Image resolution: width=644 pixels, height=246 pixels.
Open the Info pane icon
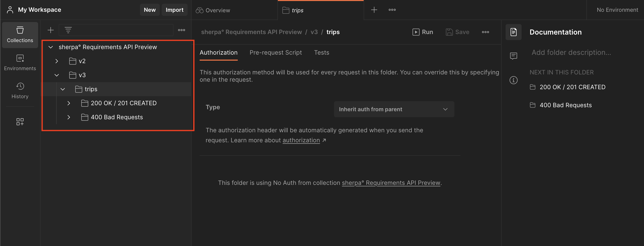513,80
